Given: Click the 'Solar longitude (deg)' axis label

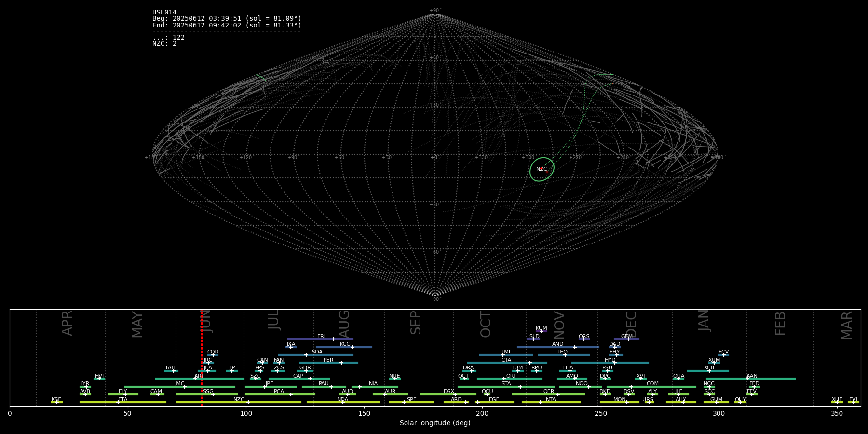Looking at the screenshot, I should pos(435,423).
